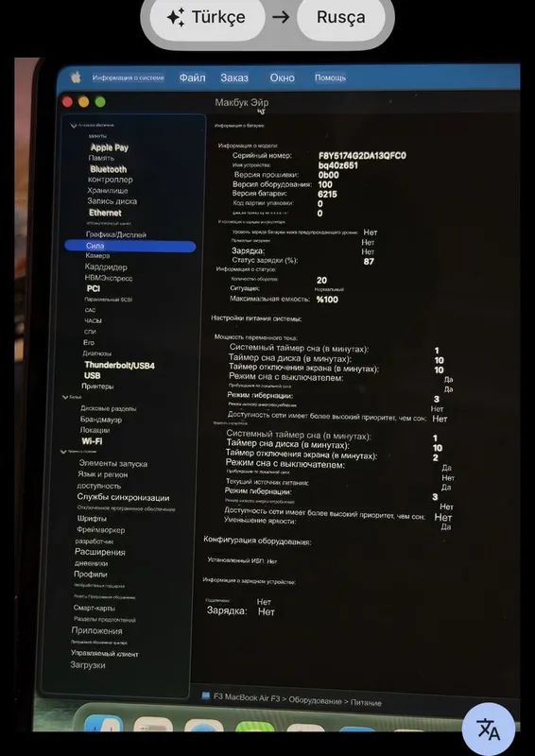Tap the arrow between Türkçe and Rusça
The image size is (535, 756).
281,17
